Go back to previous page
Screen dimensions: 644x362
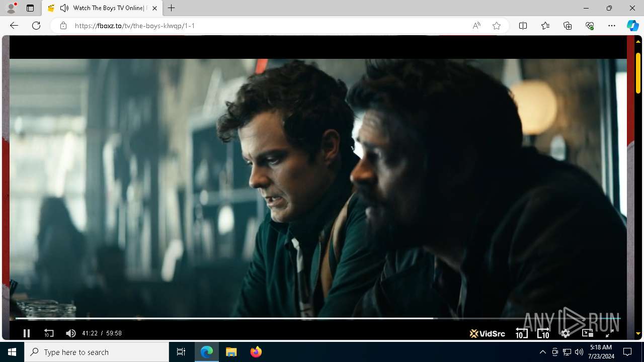[x=14, y=26]
